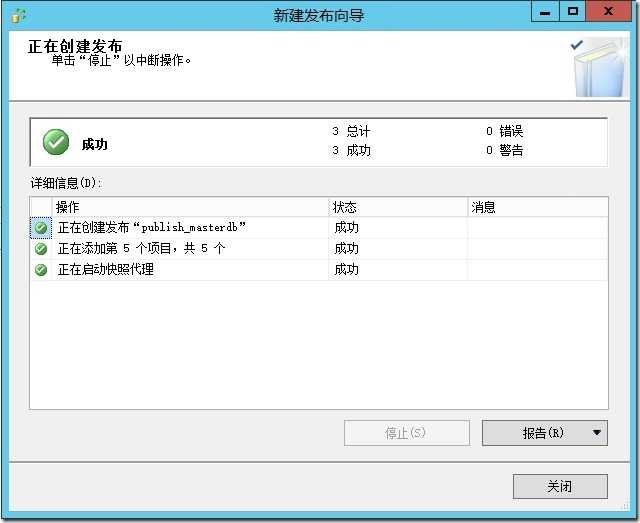Click the wizard icon in the title bar
Image resolution: width=640 pixels, height=523 pixels.
[18, 16]
